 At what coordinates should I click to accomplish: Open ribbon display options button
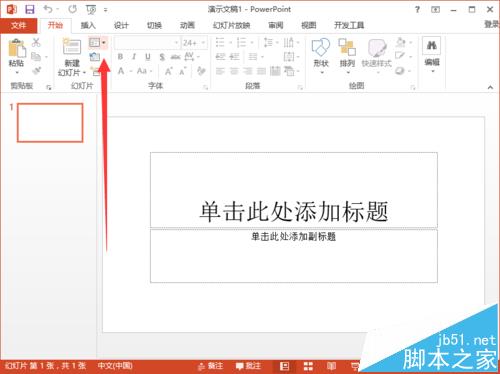point(435,10)
